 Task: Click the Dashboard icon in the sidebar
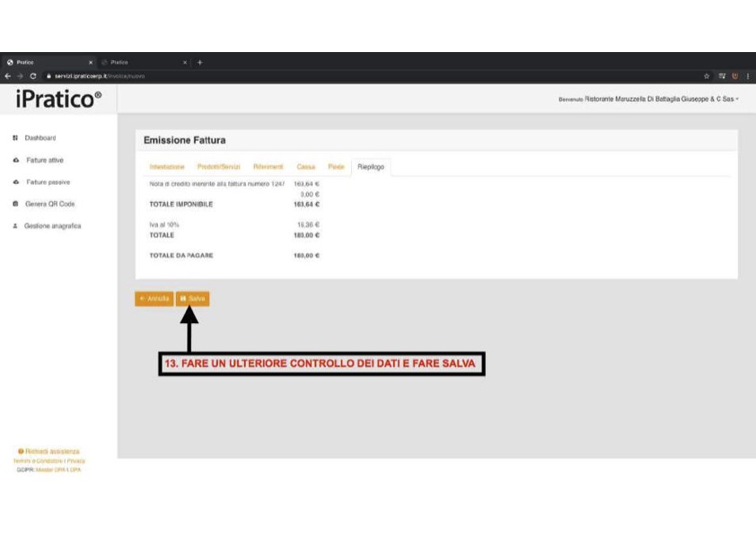coord(16,138)
